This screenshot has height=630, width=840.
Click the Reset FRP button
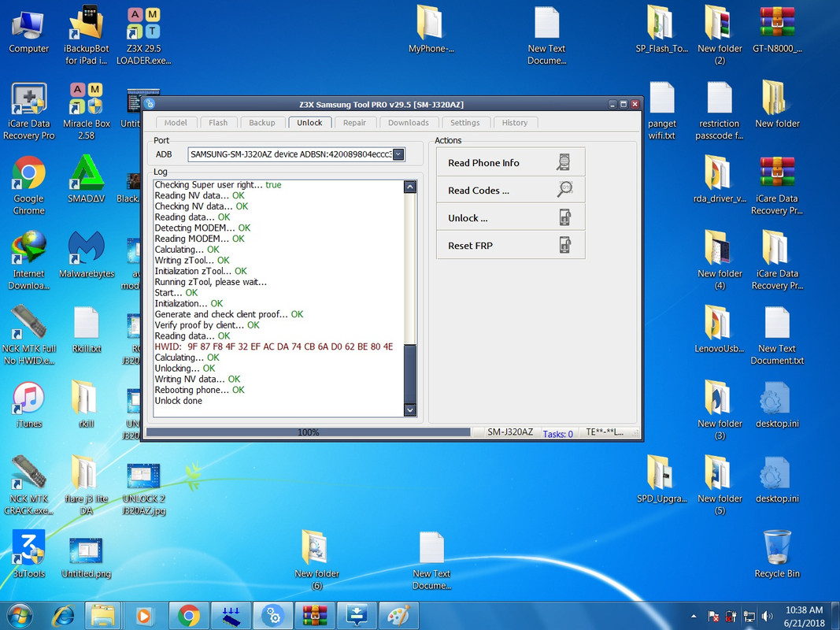tap(511, 246)
